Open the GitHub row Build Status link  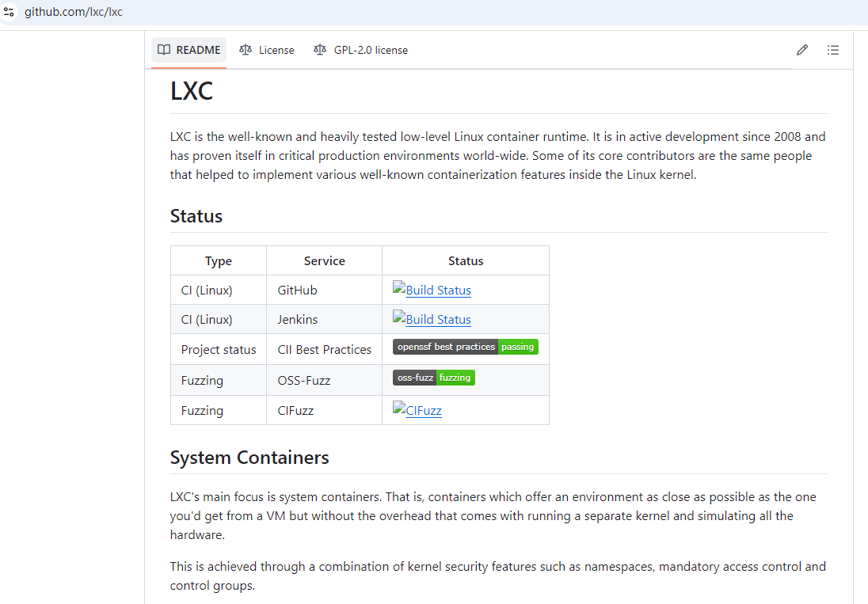438,291
